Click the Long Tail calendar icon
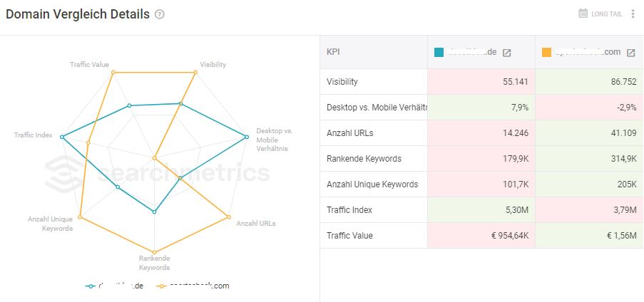 point(583,14)
